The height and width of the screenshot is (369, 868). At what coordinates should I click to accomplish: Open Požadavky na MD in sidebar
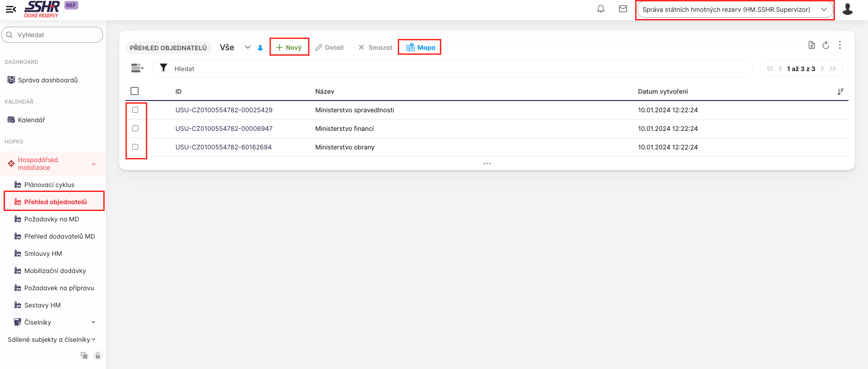(x=52, y=219)
